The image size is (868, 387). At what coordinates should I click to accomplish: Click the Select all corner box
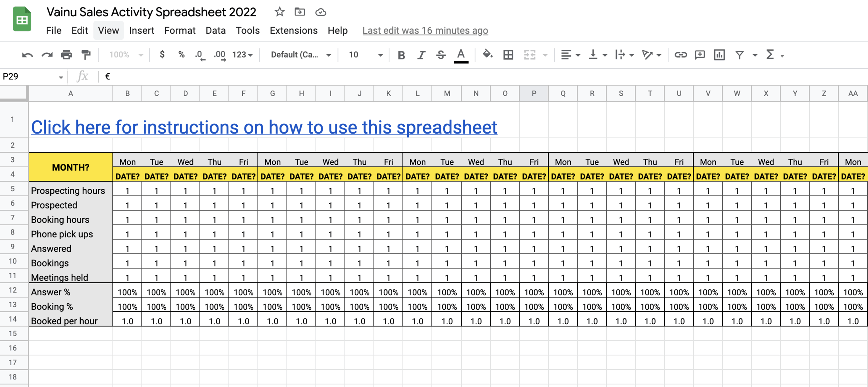[14, 93]
